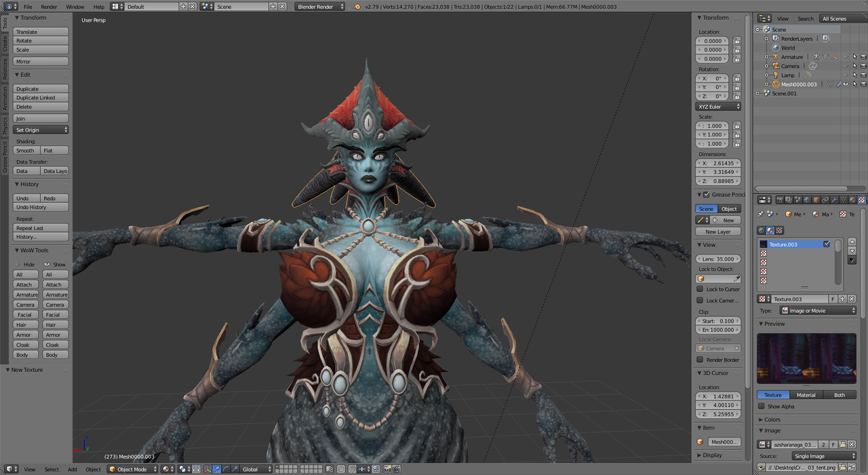Open the Global orientation dropdown

coord(256,469)
